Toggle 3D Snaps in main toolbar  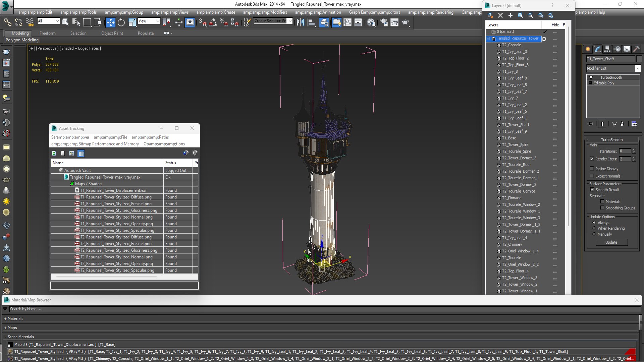click(202, 22)
